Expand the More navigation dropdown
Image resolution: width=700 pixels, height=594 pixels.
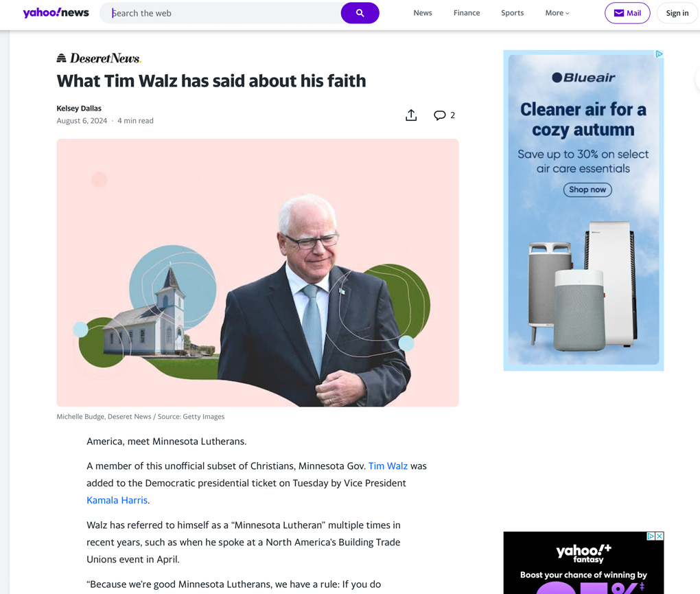557,13
